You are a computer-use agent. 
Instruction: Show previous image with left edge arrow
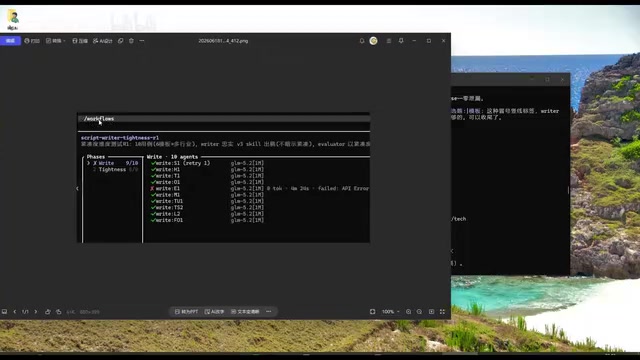click(77, 189)
